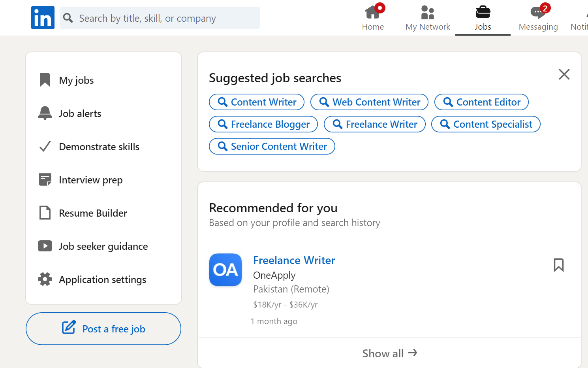588x368 pixels.
Task: Open Job seeker guidance video icon
Action: 45,246
